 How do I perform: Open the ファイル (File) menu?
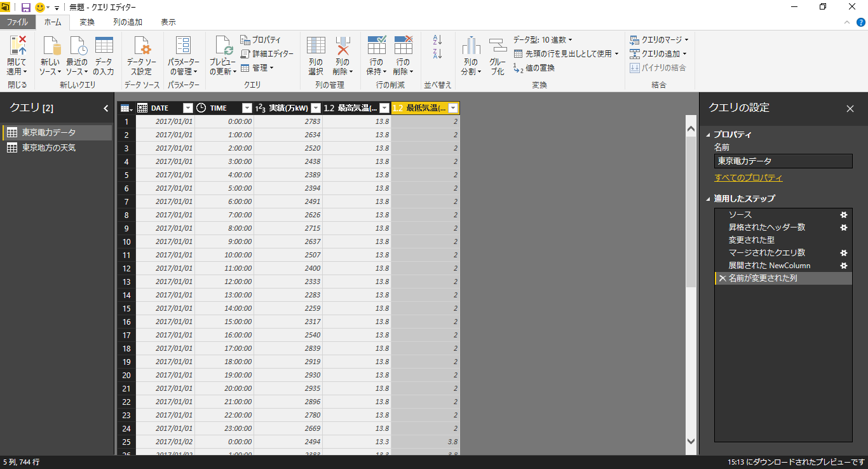17,22
